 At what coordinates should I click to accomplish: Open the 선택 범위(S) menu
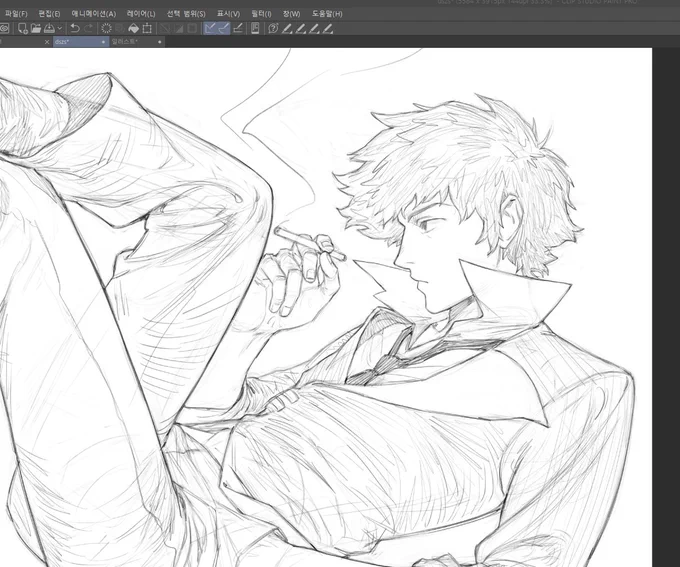pos(186,14)
